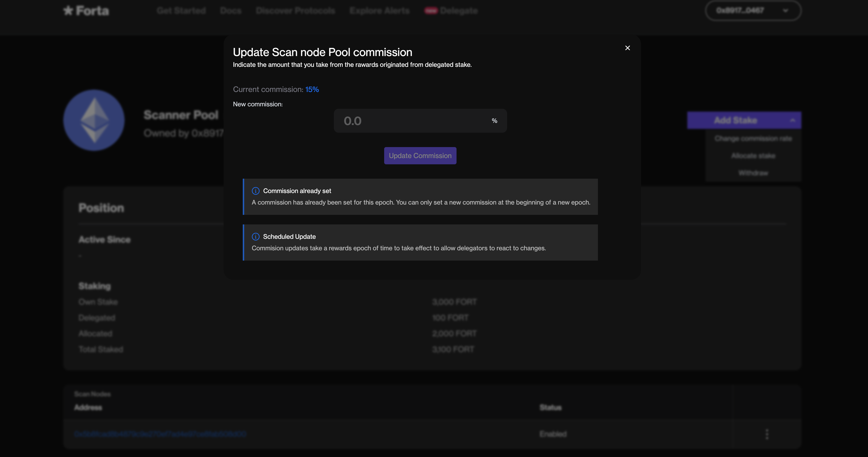This screenshot has height=457, width=868.
Task: Click the New commission percentage input field
Action: [x=420, y=120]
